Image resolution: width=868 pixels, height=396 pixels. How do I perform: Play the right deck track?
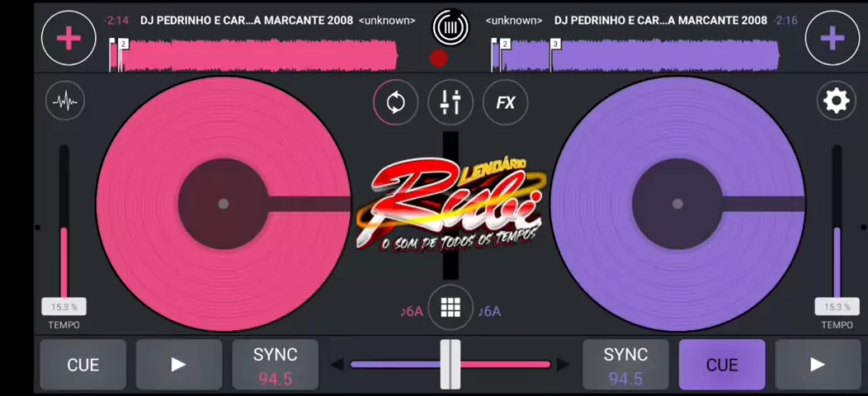[x=817, y=365]
